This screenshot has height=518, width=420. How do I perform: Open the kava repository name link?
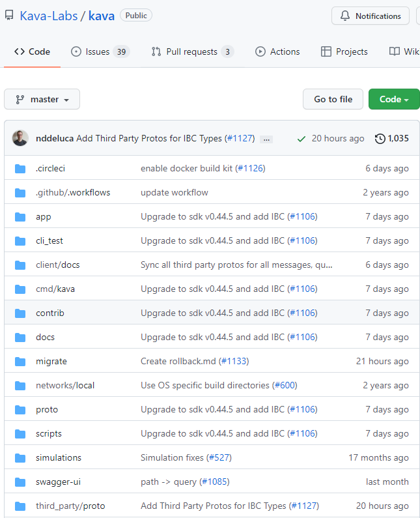[x=102, y=16]
